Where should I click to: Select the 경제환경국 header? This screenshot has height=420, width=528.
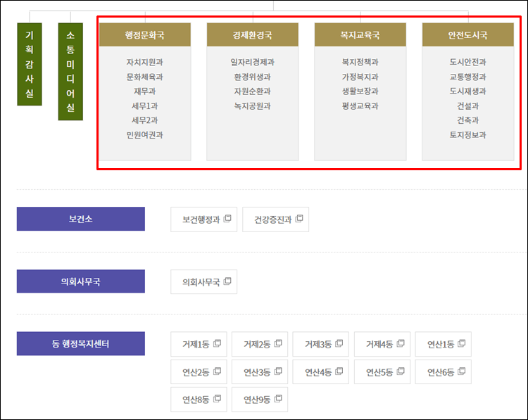tap(253, 34)
